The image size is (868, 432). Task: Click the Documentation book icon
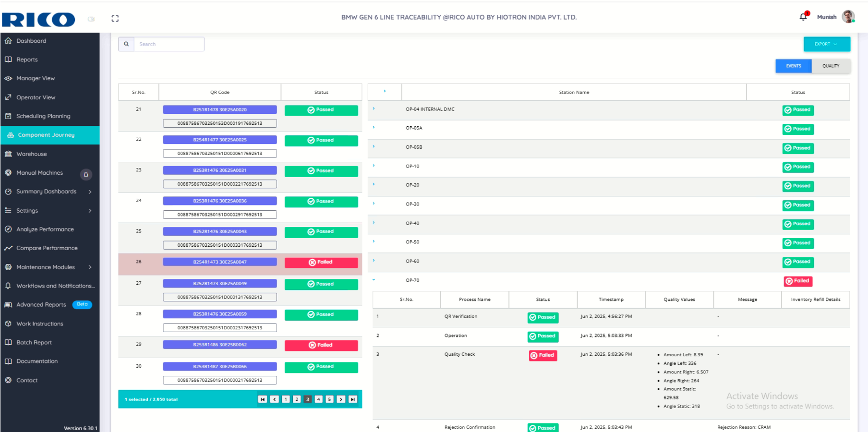(8, 361)
